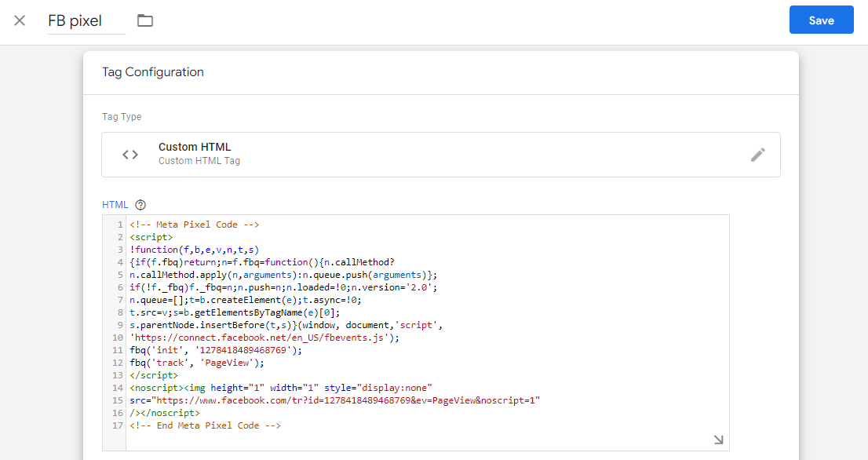Click the '{if(f.fbq)return' code line
The height and width of the screenshot is (460, 868).
[262, 262]
